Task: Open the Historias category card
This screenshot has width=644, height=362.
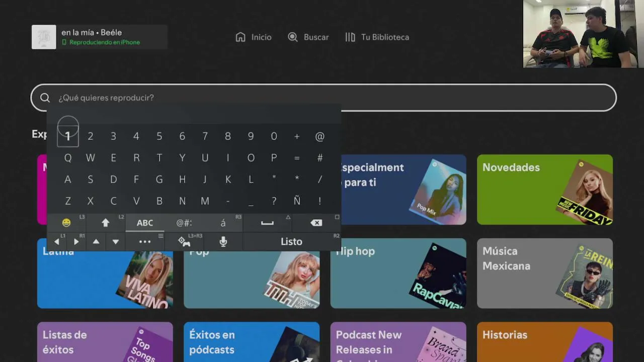Action: pyautogui.click(x=545, y=342)
